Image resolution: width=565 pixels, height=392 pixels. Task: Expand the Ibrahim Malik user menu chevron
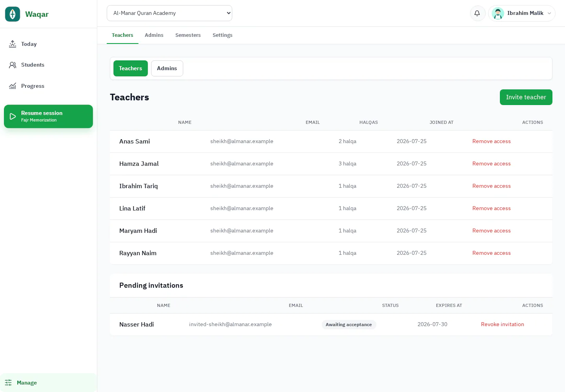[549, 13]
